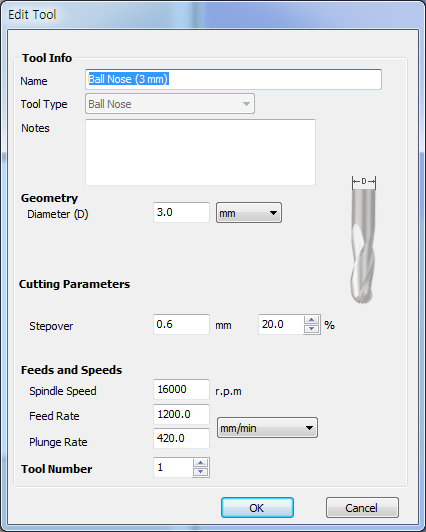The width and height of the screenshot is (426, 532).
Task: Click the Diameter (D) value field
Action: pos(181,212)
